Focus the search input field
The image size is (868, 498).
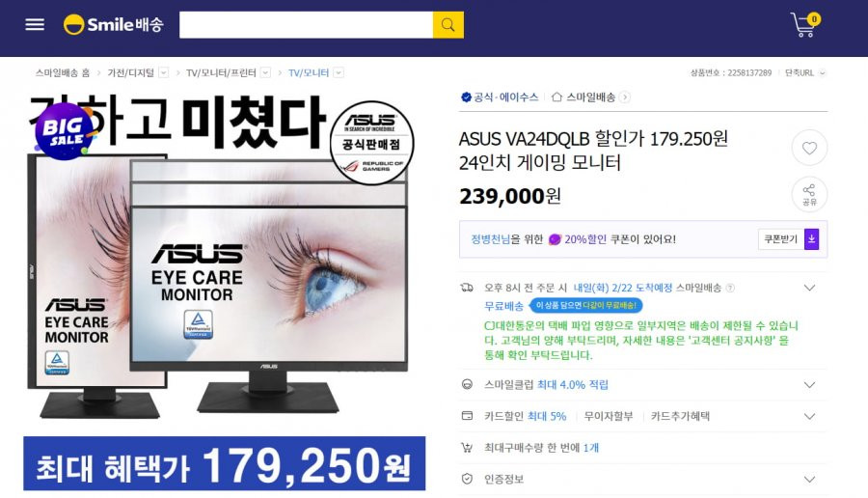pyautogui.click(x=306, y=25)
